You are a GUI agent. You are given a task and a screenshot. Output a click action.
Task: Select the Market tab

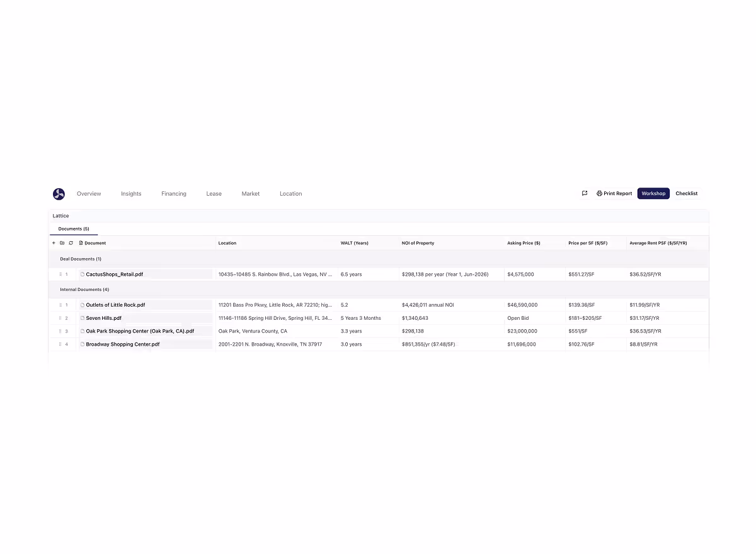(251, 194)
